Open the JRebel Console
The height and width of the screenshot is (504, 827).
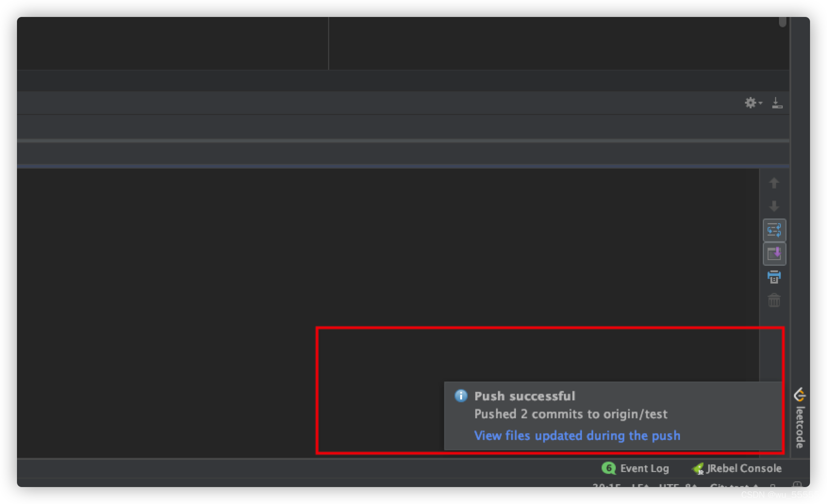point(736,468)
